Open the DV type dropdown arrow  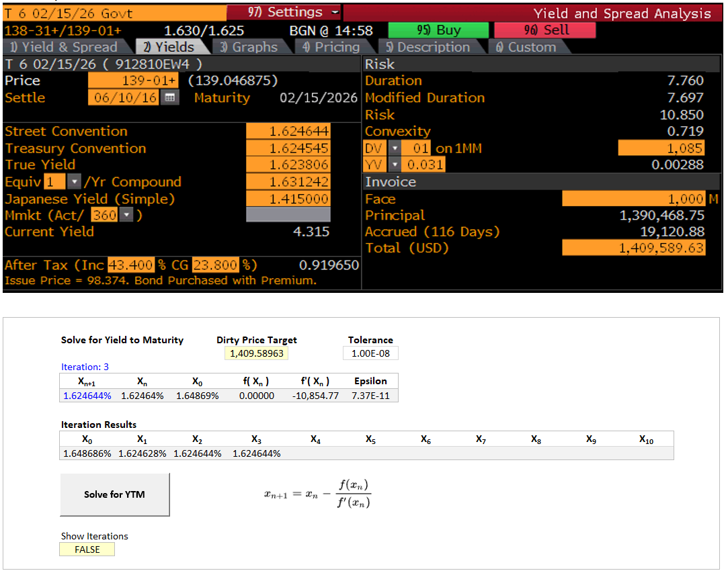tap(394, 148)
